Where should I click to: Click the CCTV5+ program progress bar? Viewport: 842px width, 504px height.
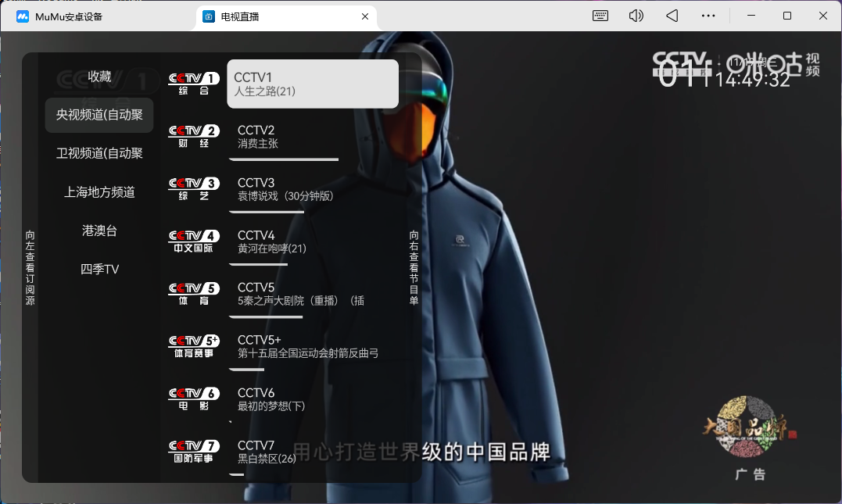247,370
